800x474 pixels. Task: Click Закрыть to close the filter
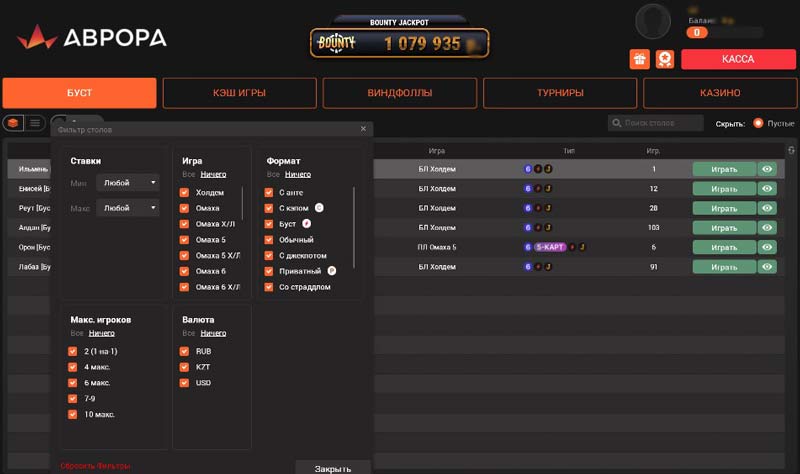pos(332,467)
